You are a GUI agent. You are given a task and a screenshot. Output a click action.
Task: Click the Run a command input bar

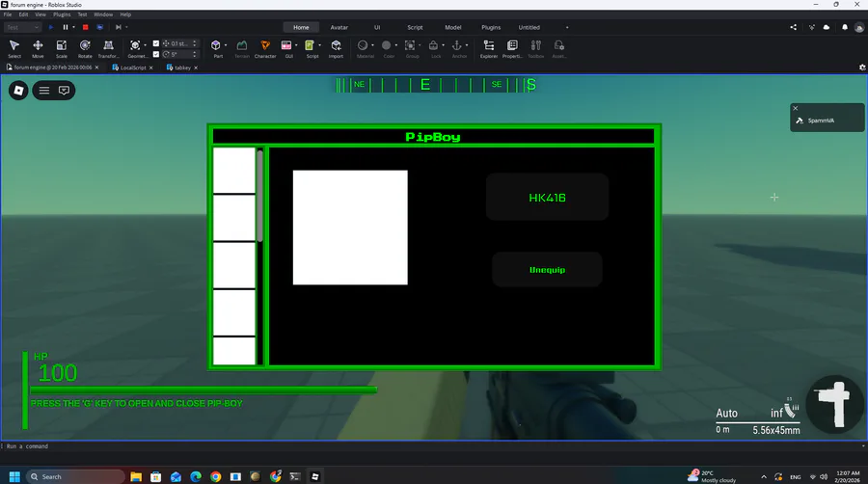tap(434, 445)
